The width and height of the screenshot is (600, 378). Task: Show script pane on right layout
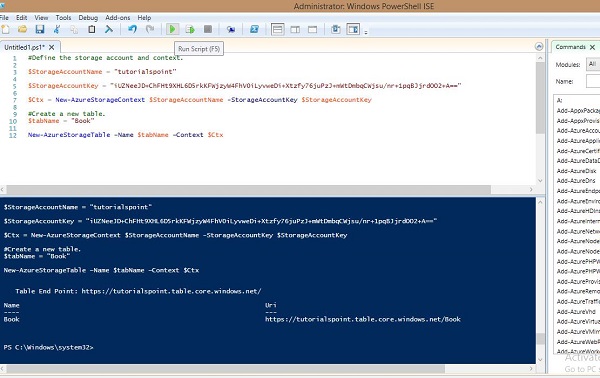click(x=295, y=29)
